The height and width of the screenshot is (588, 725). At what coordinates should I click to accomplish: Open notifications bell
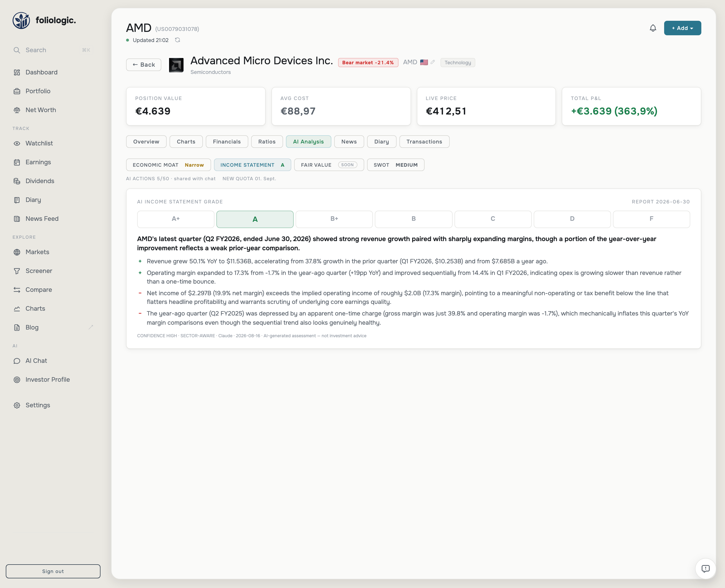point(653,28)
